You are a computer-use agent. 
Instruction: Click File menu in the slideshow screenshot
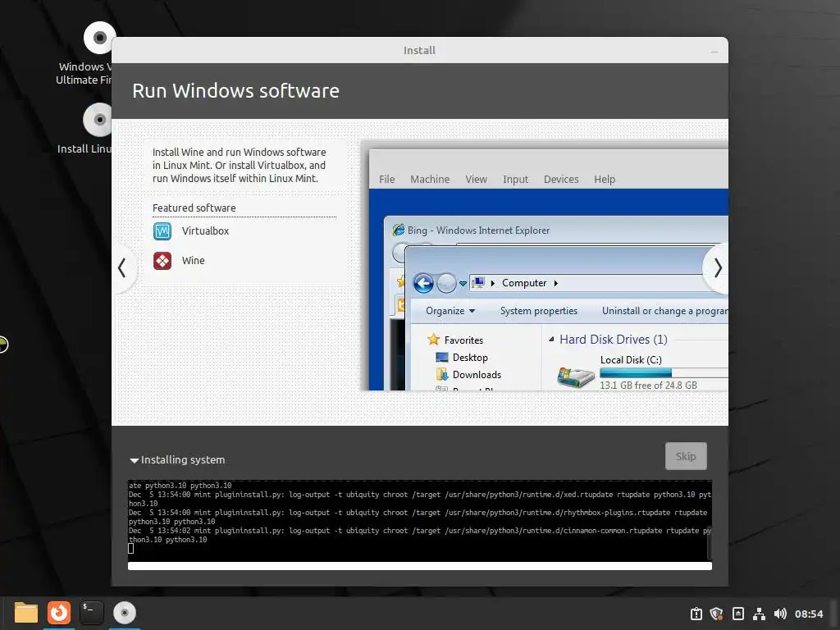click(387, 180)
